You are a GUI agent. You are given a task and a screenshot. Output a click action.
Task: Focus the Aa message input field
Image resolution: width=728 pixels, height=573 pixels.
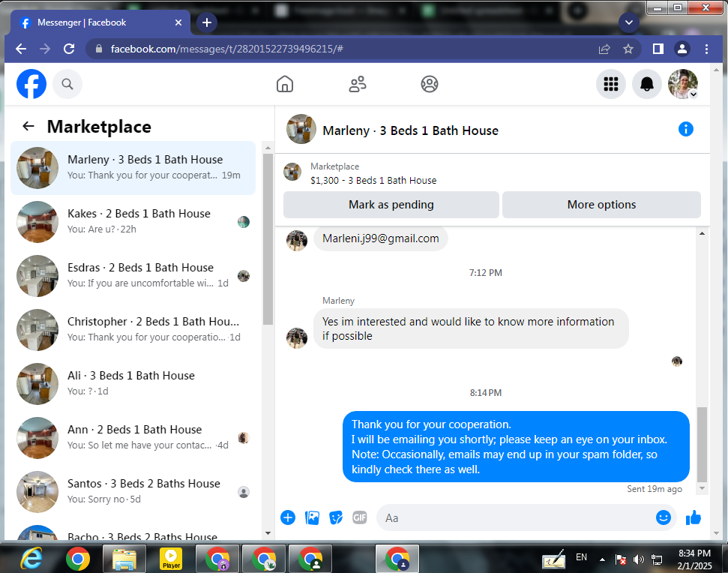pos(515,517)
